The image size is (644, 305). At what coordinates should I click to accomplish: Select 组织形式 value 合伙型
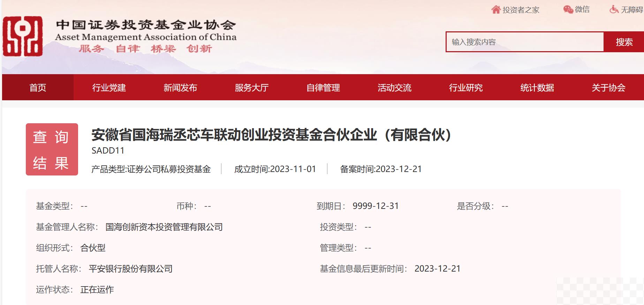(x=93, y=248)
